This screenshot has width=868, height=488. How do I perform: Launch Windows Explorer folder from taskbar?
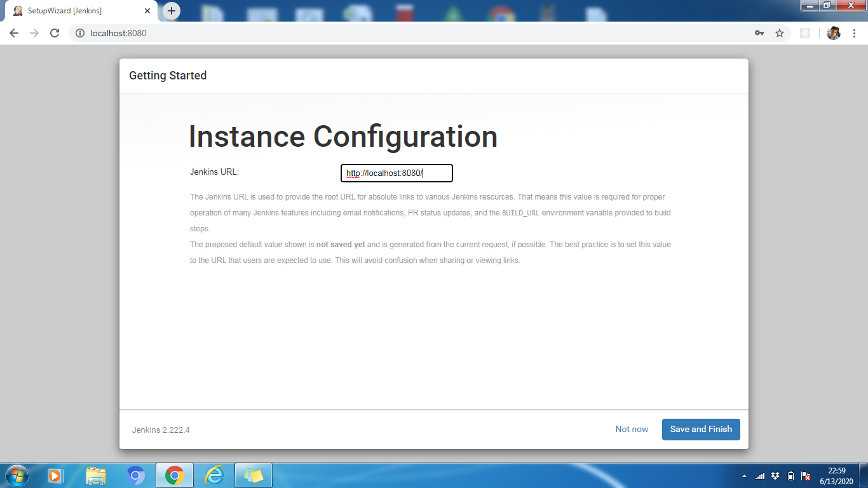coord(96,475)
